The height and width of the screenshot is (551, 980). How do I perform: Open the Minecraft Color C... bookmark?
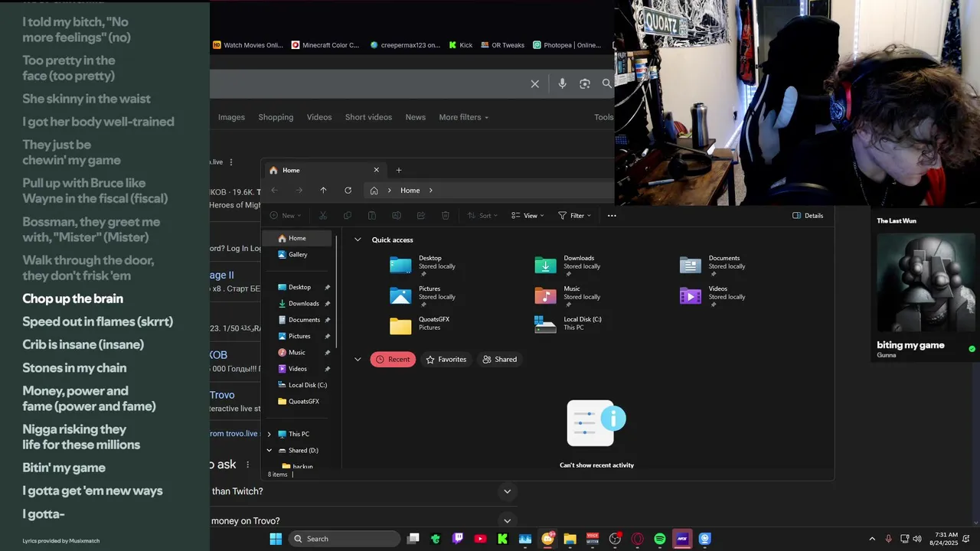[325, 45]
